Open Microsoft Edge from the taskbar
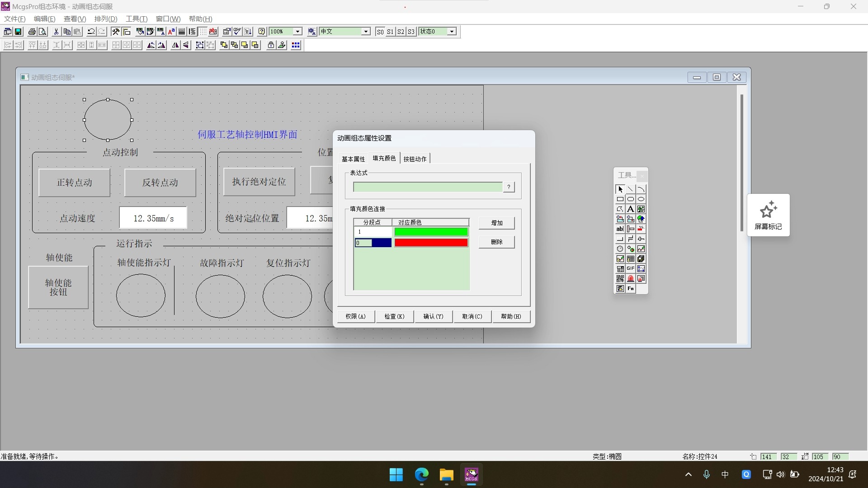This screenshot has width=868, height=488. [x=422, y=475]
